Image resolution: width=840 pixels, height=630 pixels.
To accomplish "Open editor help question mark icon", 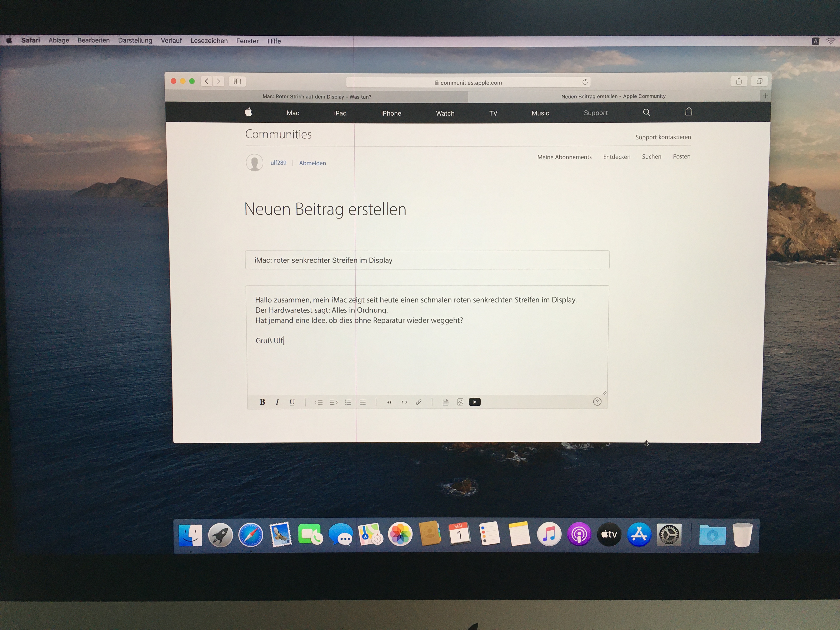I will [597, 402].
